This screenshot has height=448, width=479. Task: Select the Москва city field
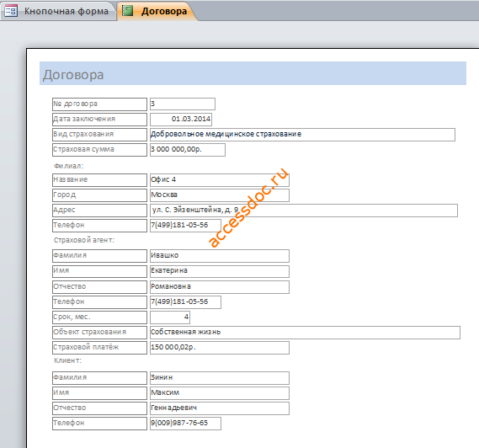click(220, 195)
